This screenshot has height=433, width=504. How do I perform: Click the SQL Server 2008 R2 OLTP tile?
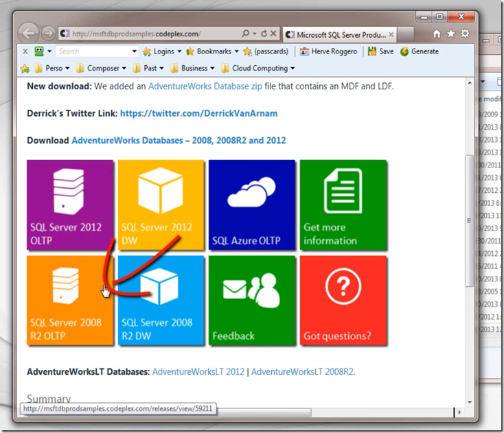click(70, 301)
